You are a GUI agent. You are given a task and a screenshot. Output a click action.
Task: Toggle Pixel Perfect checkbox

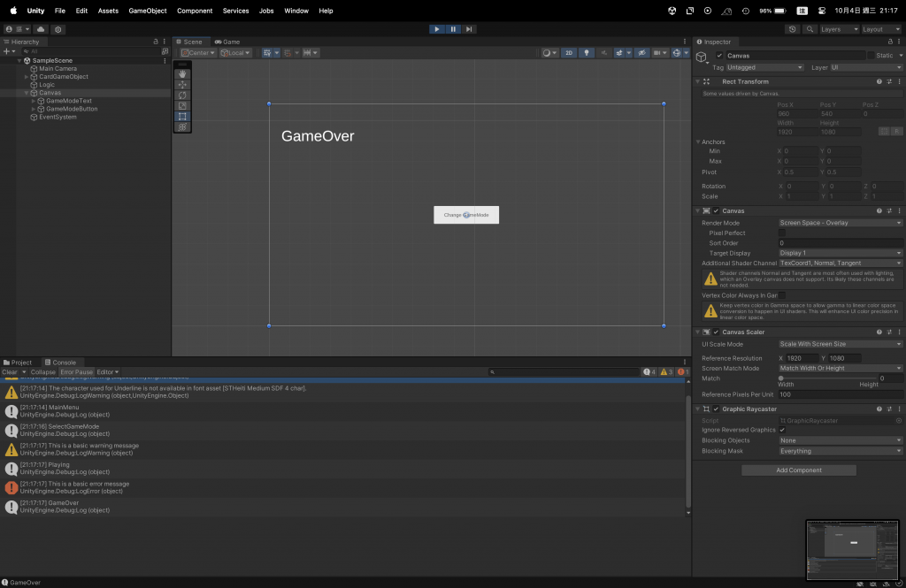[x=782, y=233]
